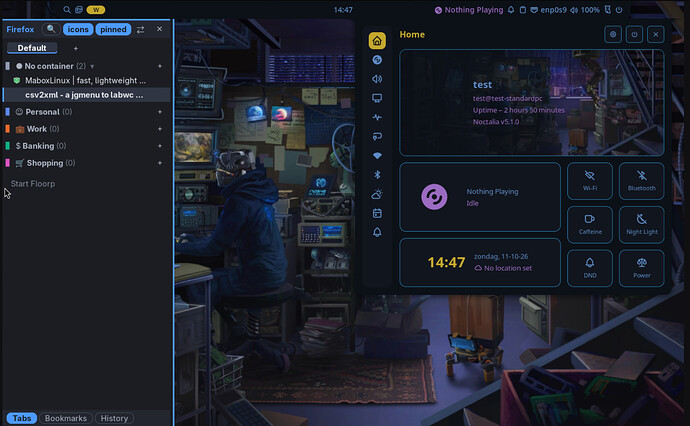
Task: Add new tab in Work container
Action: 160,129
